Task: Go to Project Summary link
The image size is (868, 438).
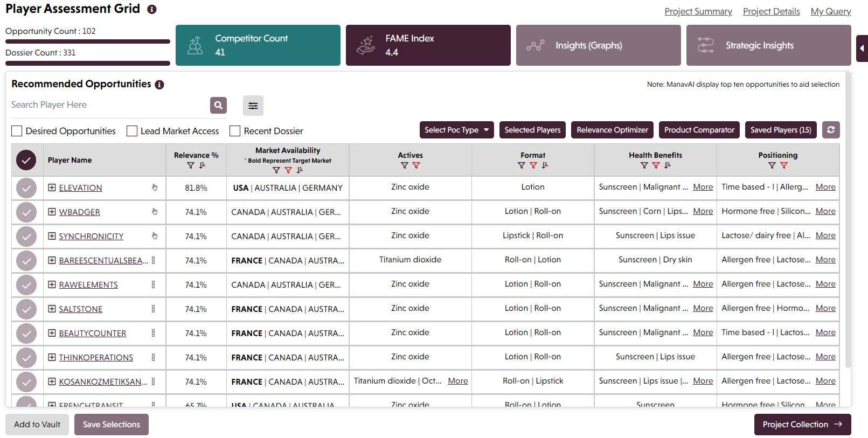Action: (x=698, y=11)
